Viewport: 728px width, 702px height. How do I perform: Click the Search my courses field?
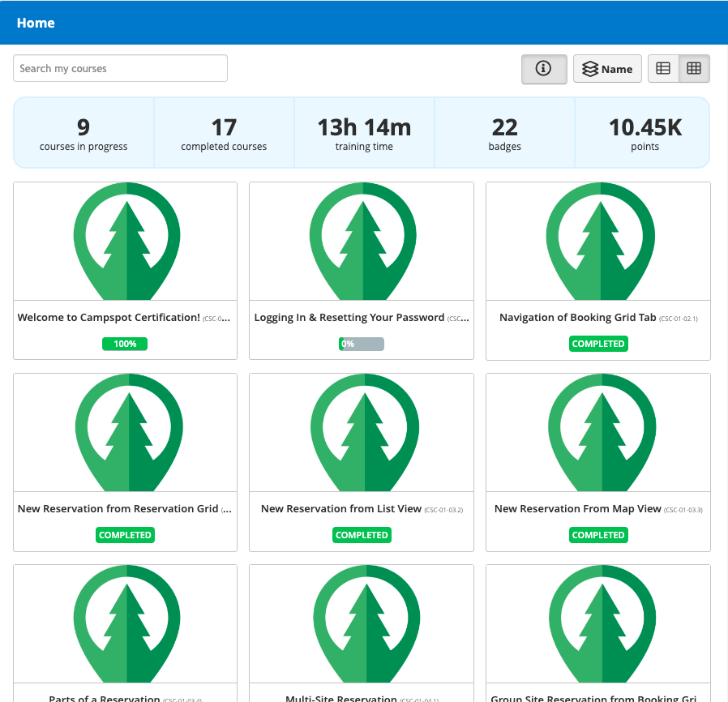(x=120, y=69)
